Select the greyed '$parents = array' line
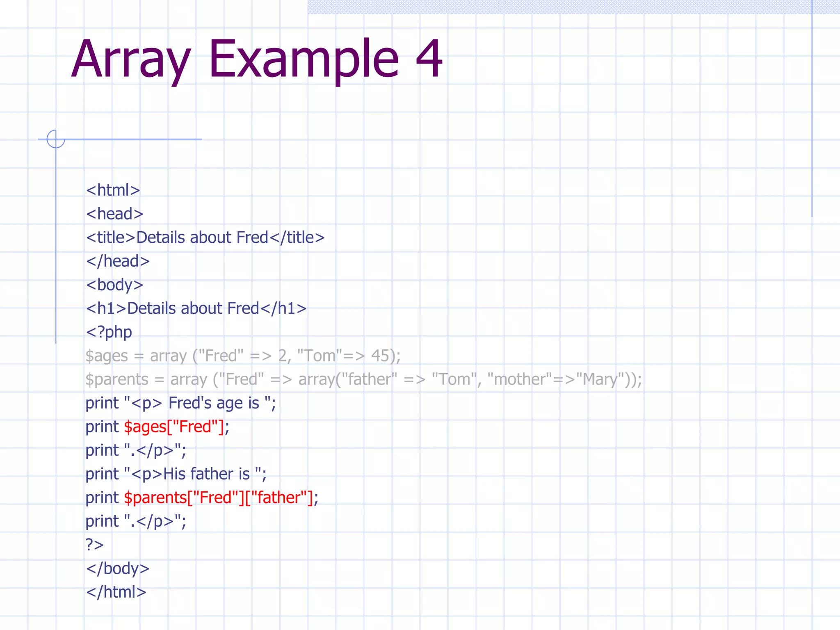The width and height of the screenshot is (840, 630). pos(363,379)
